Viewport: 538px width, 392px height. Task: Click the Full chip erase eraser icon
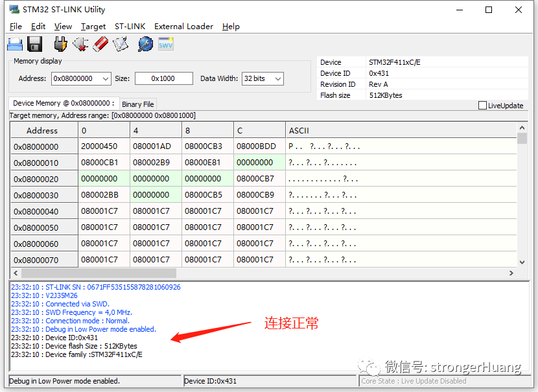pos(100,44)
